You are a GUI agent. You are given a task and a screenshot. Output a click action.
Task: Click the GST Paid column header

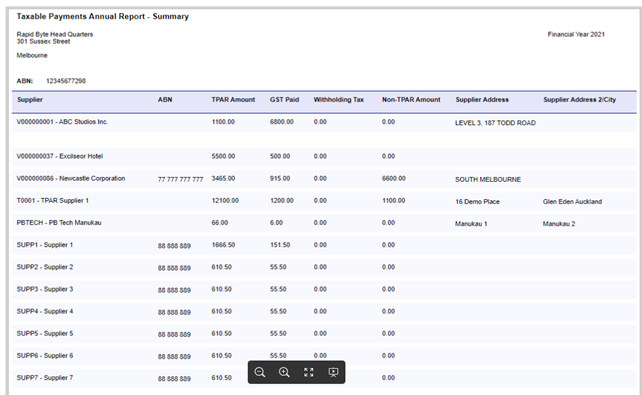click(284, 99)
